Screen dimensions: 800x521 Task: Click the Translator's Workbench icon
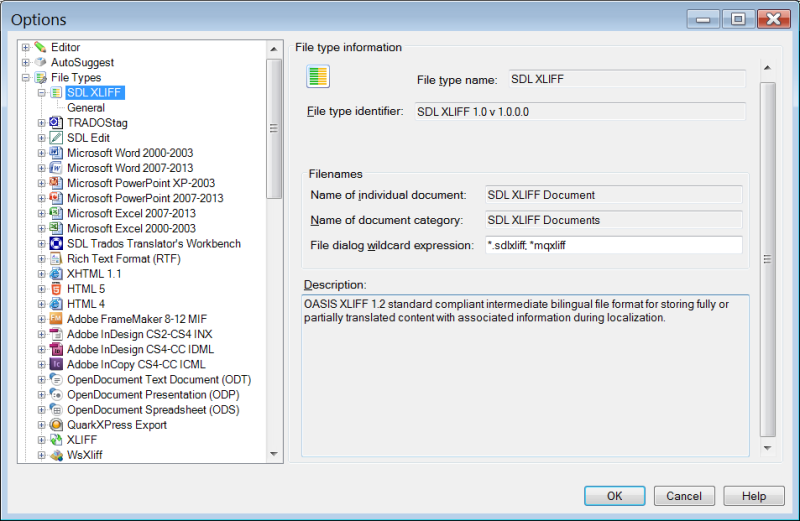point(56,243)
